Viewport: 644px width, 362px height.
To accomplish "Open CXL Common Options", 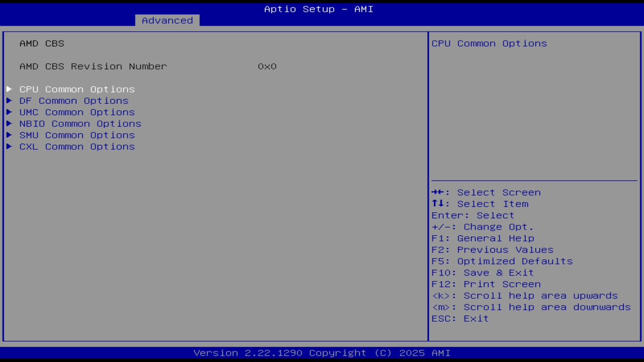I will [x=77, y=146].
